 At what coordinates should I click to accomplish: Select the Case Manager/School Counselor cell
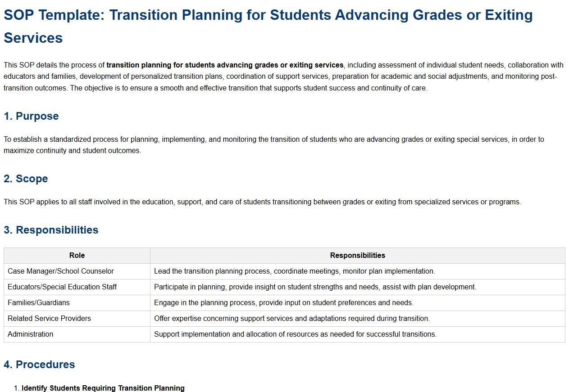(x=61, y=271)
